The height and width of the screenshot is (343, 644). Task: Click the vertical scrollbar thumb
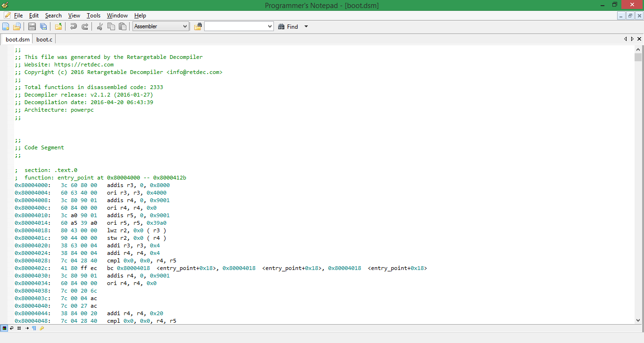pos(638,57)
